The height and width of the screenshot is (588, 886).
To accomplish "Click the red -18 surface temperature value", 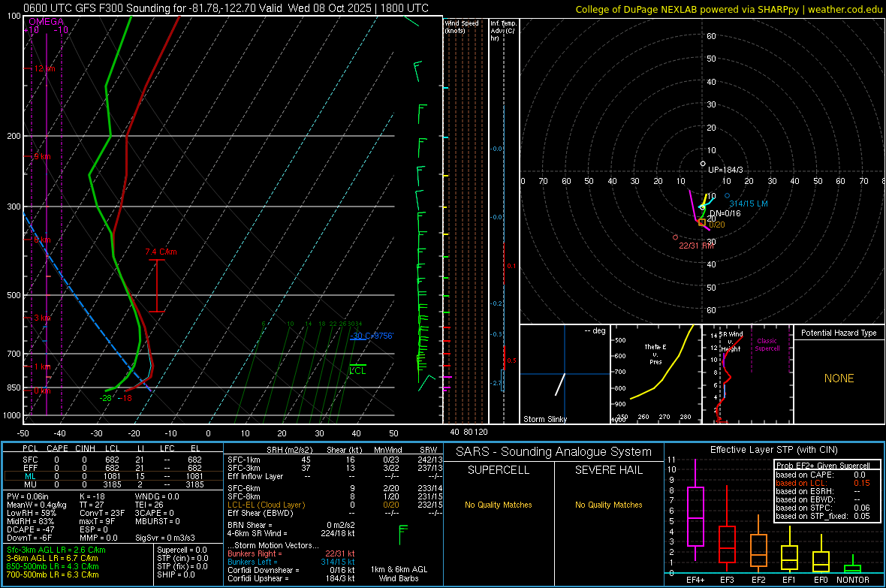I will (x=125, y=398).
